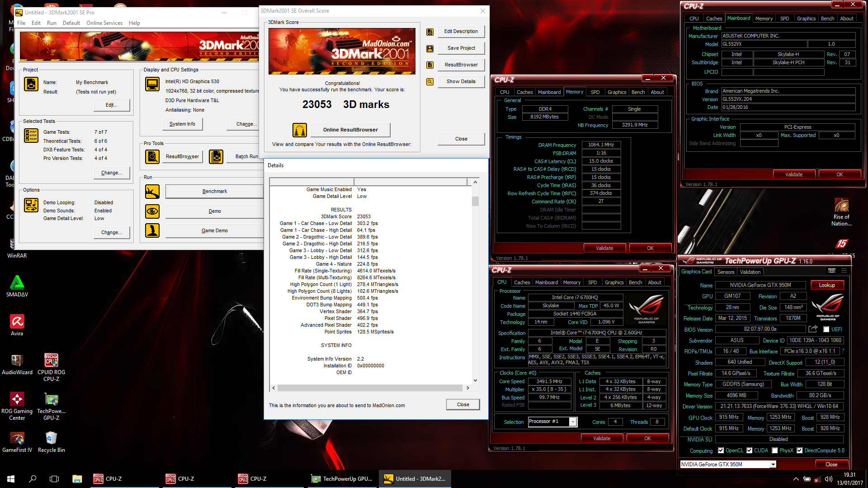This screenshot has height=488, width=868.
Task: Click the floppy icon beside Save Project
Action: point(430,48)
